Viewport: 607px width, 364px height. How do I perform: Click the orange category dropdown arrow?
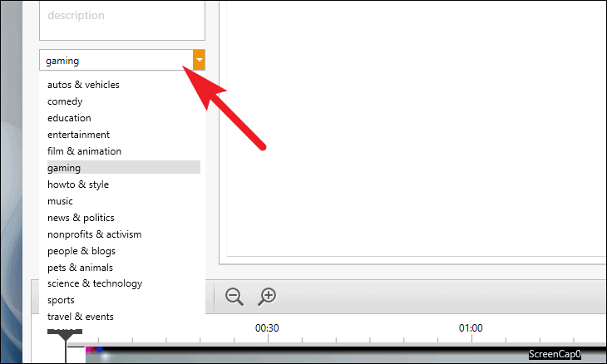199,60
